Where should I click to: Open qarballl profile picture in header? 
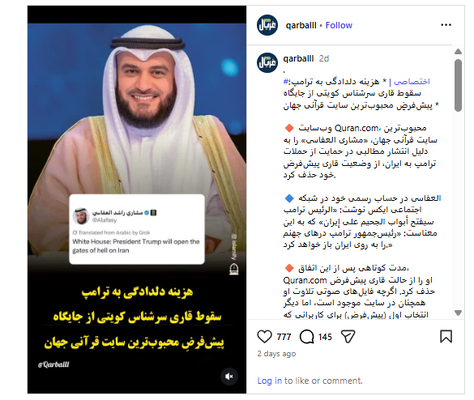[x=267, y=25]
